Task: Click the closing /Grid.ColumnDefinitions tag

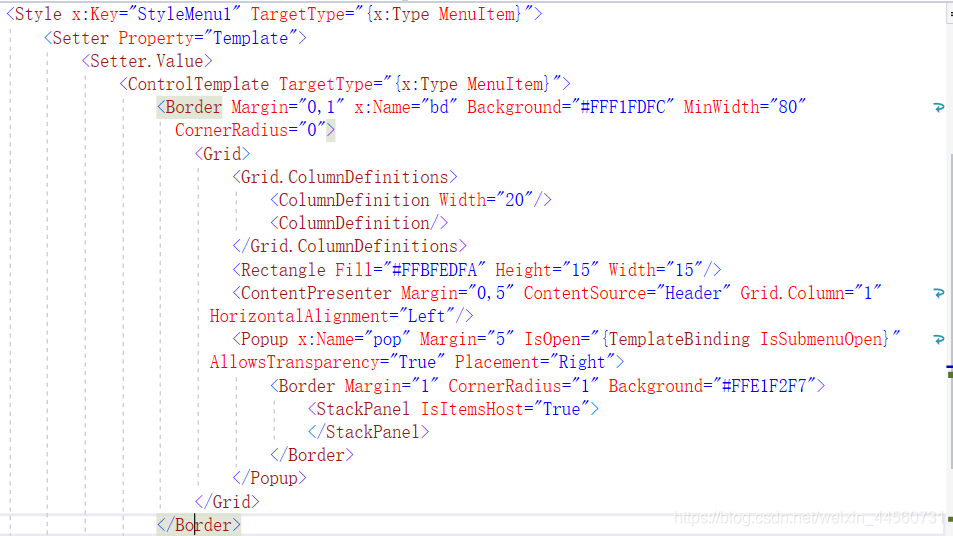Action: point(349,247)
